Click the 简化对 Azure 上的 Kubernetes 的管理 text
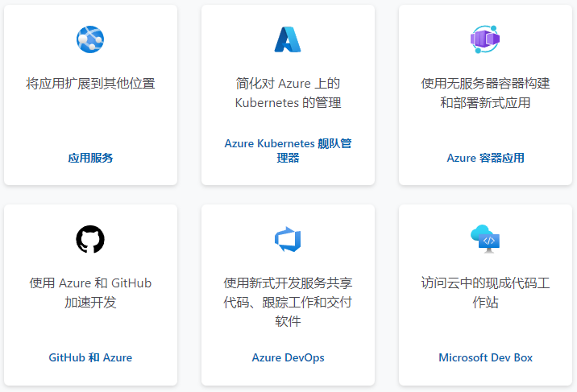This screenshot has height=392, width=577. coord(288,93)
